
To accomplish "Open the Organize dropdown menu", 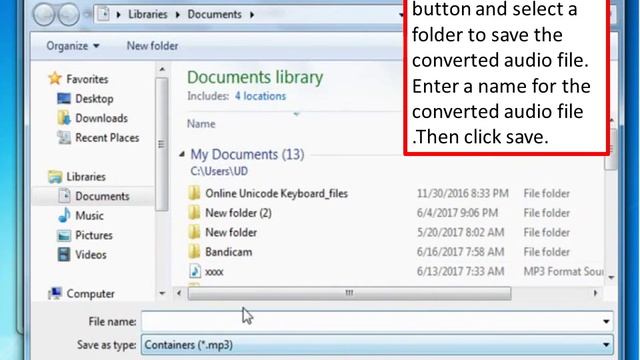I will tap(73, 46).
